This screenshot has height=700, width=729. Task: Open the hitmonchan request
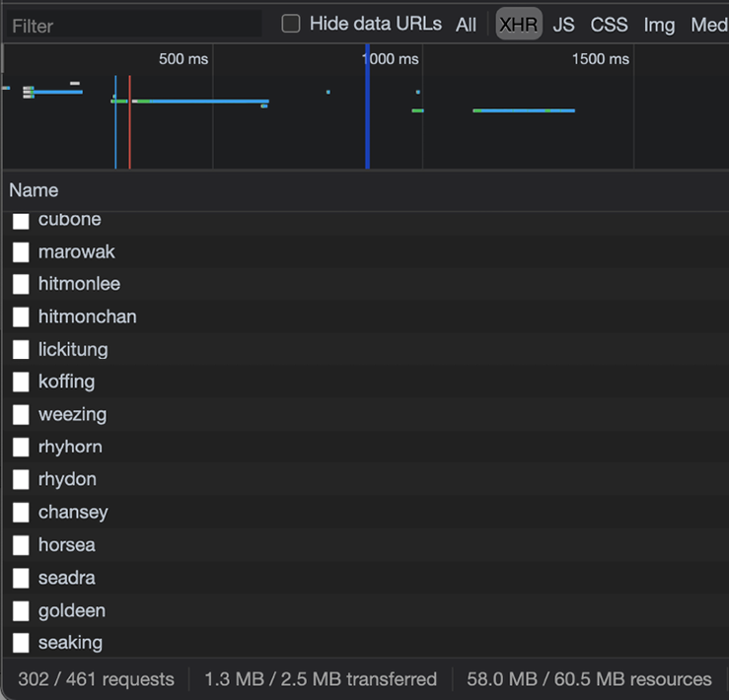[x=87, y=316]
